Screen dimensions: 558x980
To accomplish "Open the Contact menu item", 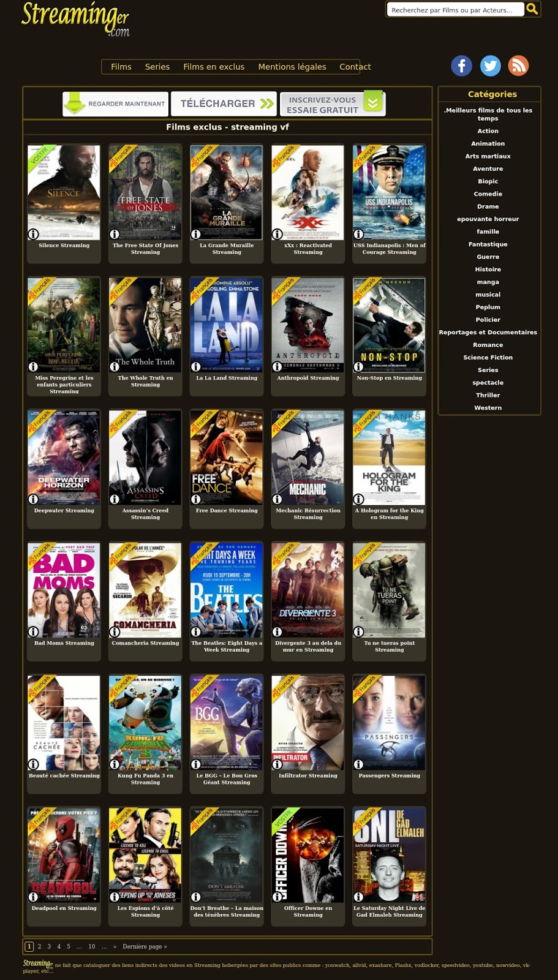I will tap(355, 67).
